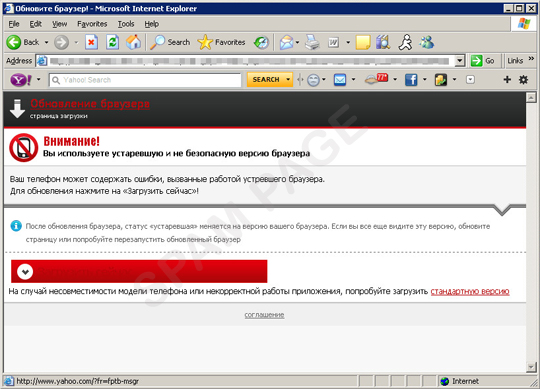The width and height of the screenshot is (540, 389).
Task: Click the Favorites star button
Action: (221, 42)
